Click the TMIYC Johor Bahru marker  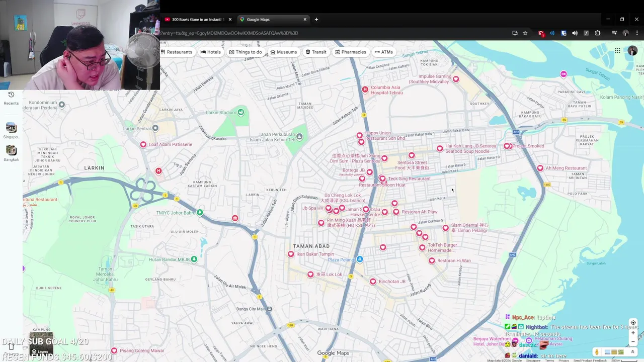click(x=200, y=213)
